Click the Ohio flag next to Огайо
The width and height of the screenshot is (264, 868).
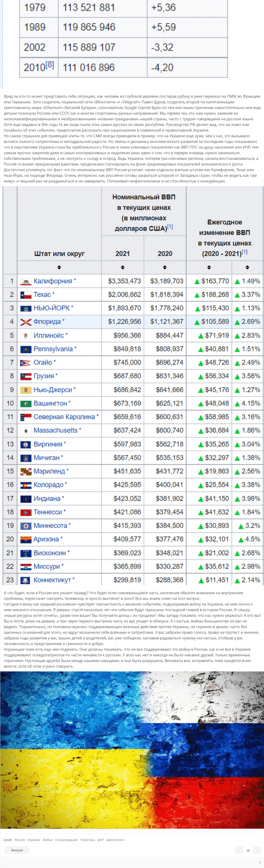coord(26,363)
